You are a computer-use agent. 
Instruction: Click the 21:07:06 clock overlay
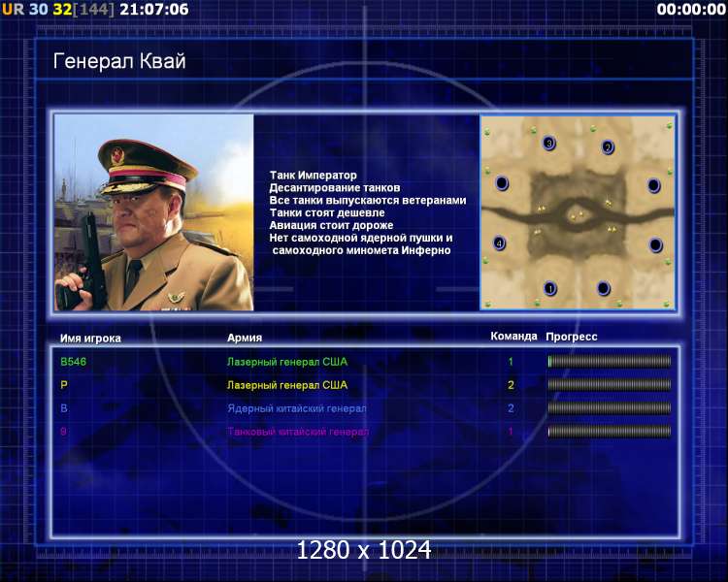(154, 10)
